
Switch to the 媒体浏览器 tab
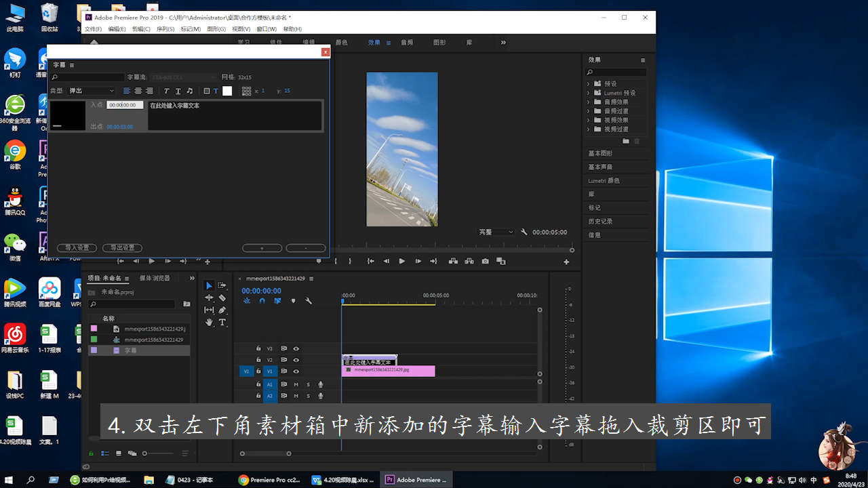(155, 278)
